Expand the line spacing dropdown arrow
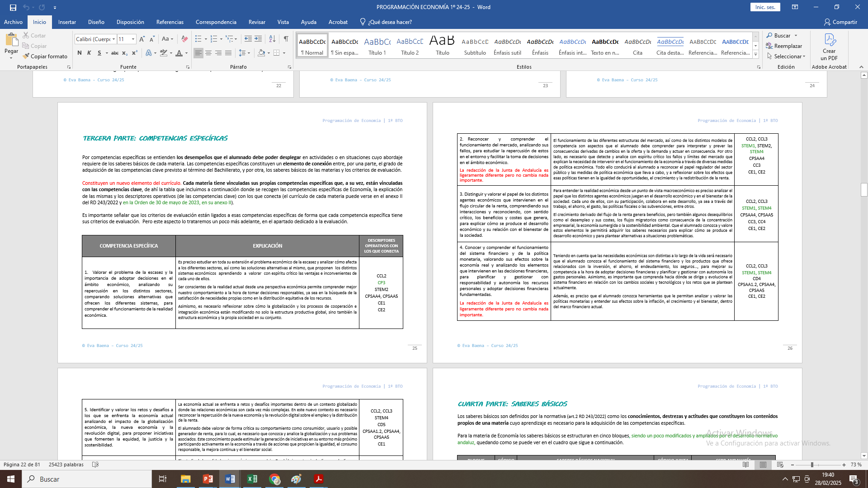Screen dimensions: 868x488 249,53
